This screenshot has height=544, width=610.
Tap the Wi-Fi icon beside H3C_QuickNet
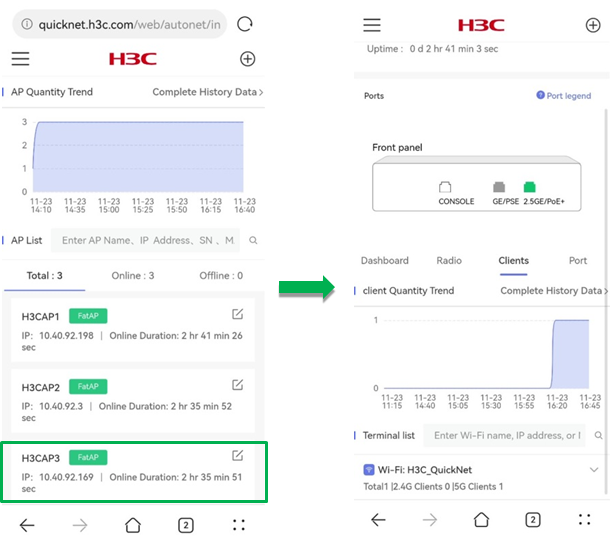(368, 470)
